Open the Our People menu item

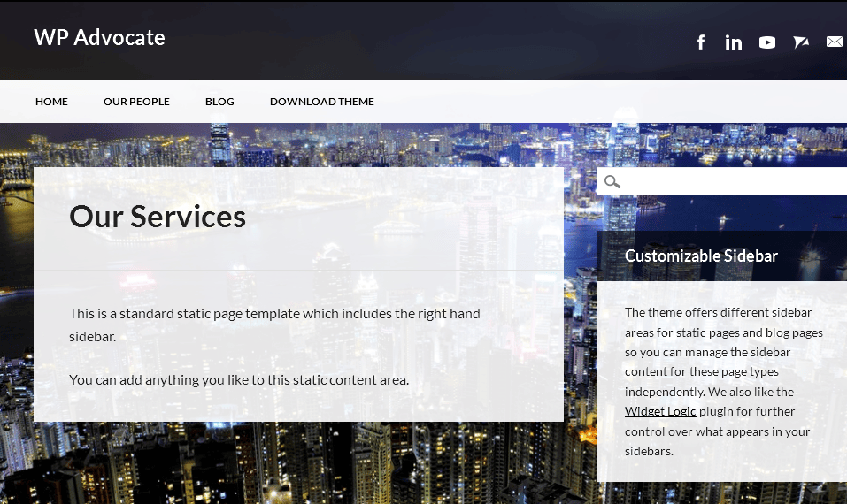click(x=136, y=102)
